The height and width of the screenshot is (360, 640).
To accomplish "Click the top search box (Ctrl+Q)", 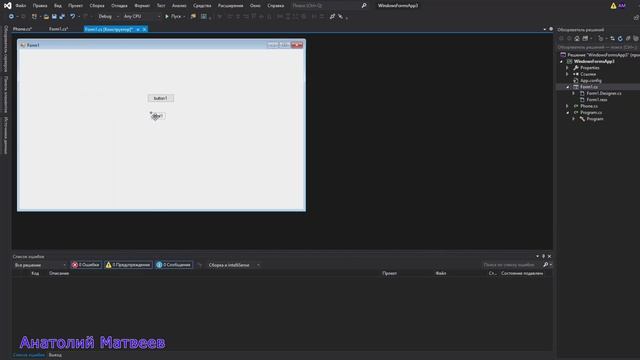I will click(329, 6).
